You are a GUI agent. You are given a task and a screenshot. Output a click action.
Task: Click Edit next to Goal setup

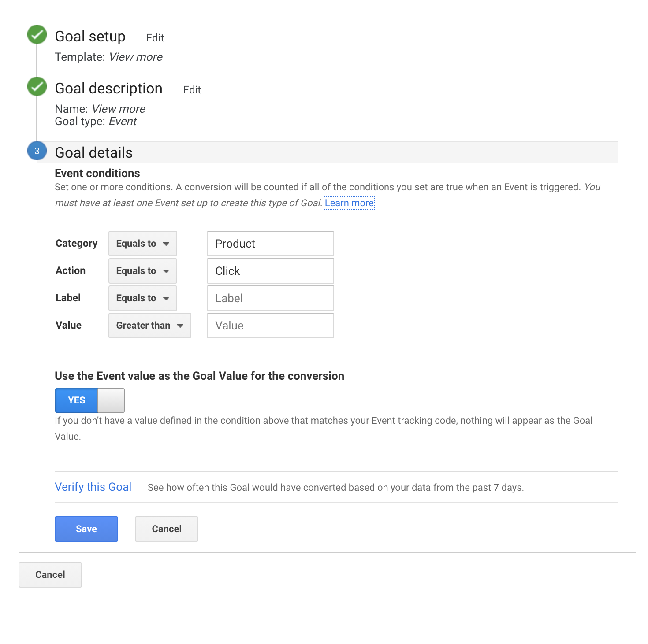click(155, 38)
